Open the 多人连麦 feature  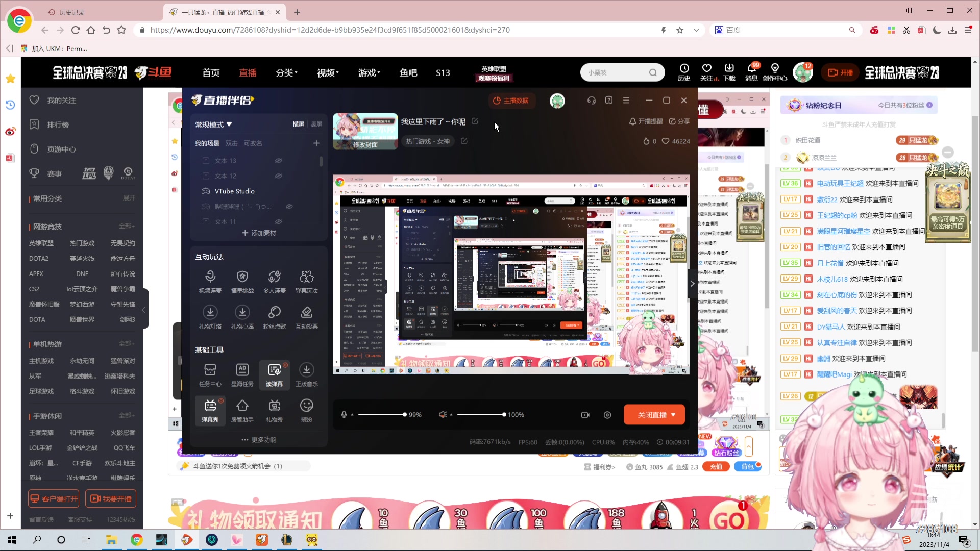point(275,281)
